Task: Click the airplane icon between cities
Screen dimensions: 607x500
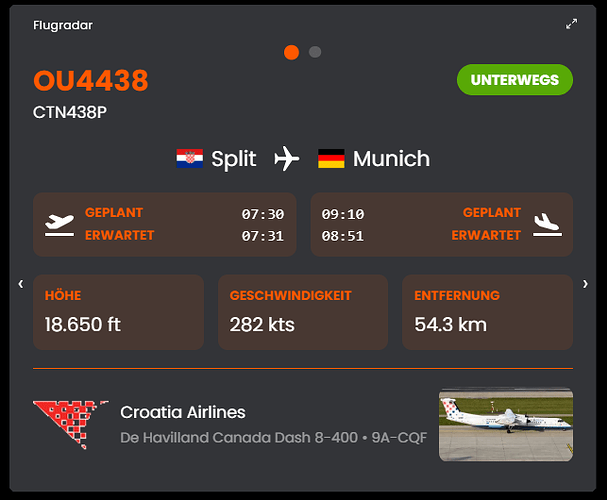Action: coord(287,159)
